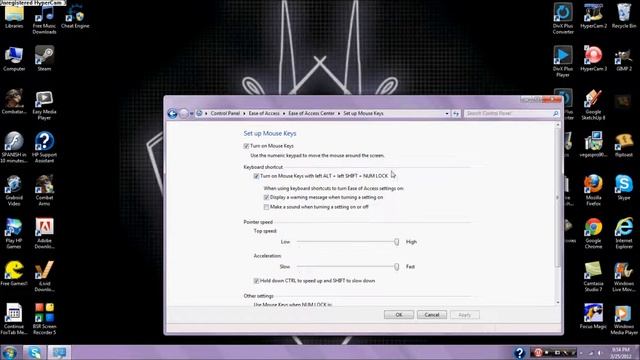Open Free Games Pac-Man icon

tap(14, 273)
